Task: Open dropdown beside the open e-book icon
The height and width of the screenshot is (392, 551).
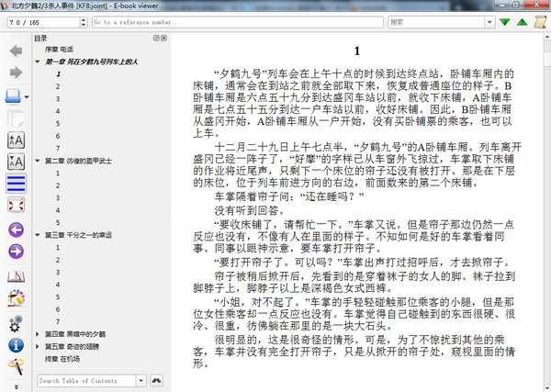Action: (x=27, y=97)
